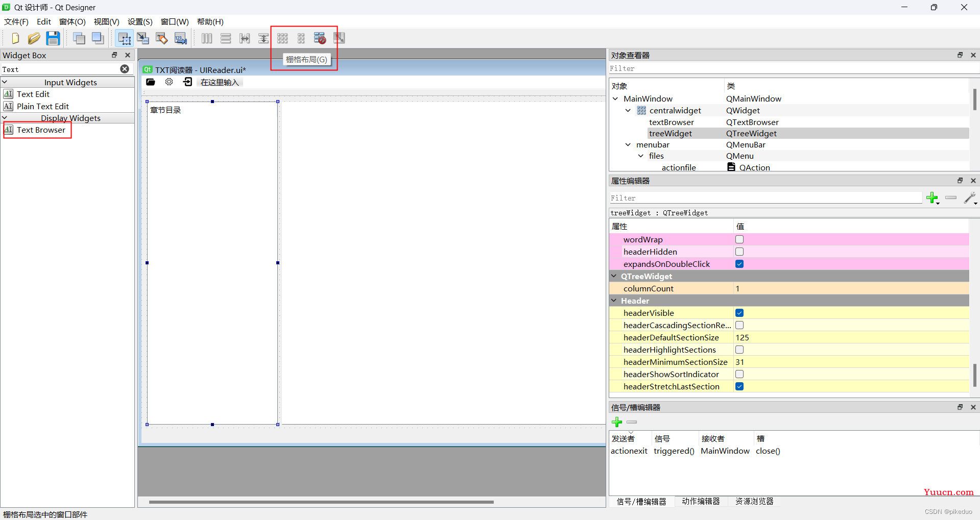980x520 pixels.
Task: Switch to Edit Tab Order mode icon
Action: [181, 38]
